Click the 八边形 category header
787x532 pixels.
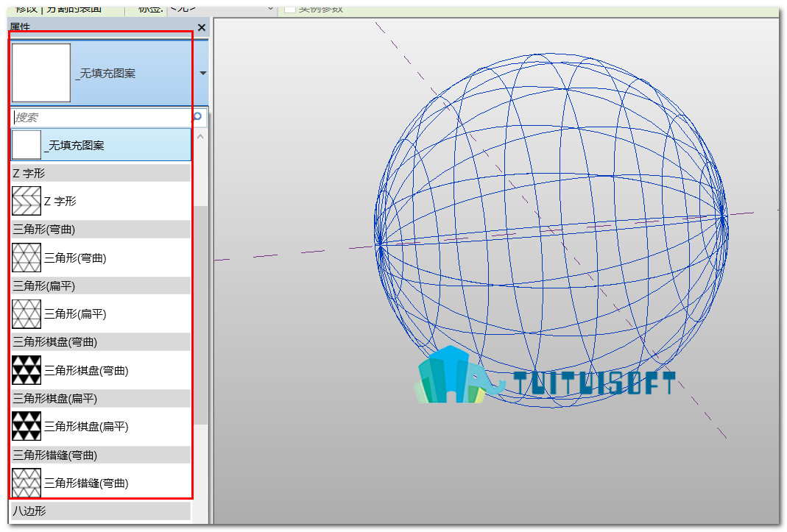[x=100, y=511]
